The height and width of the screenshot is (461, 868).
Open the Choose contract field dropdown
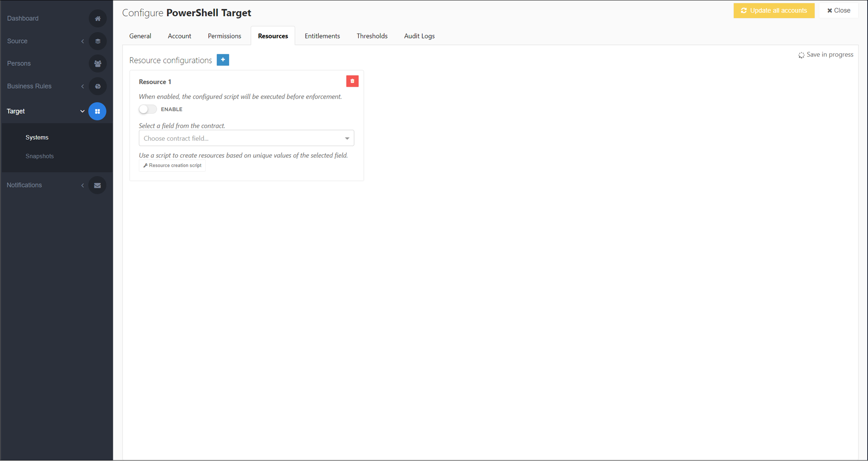[246, 138]
